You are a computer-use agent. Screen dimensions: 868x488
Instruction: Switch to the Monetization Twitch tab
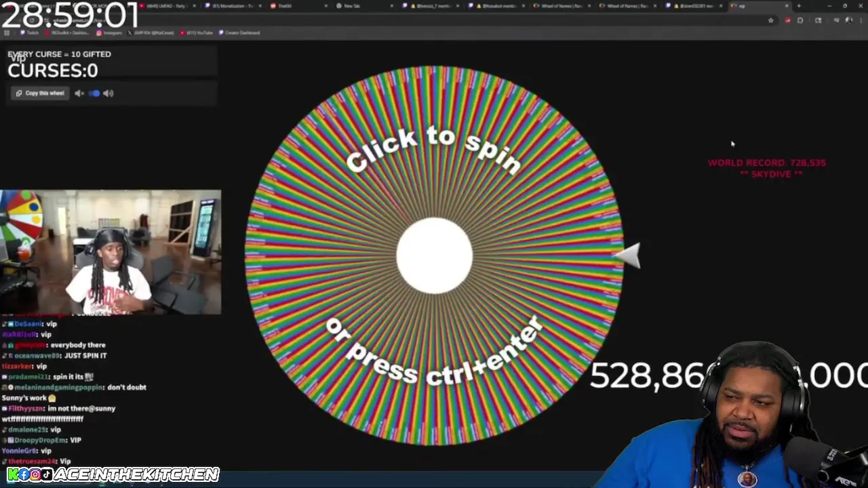(231, 6)
